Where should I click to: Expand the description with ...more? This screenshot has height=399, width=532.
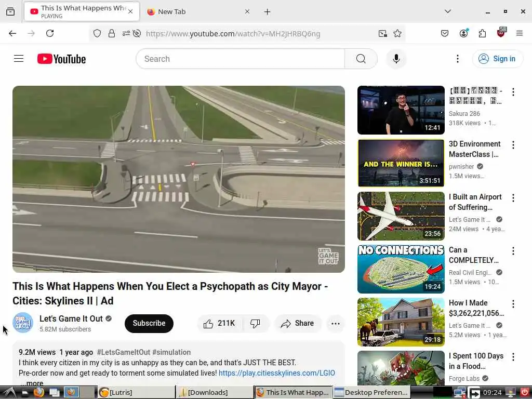pyautogui.click(x=32, y=383)
